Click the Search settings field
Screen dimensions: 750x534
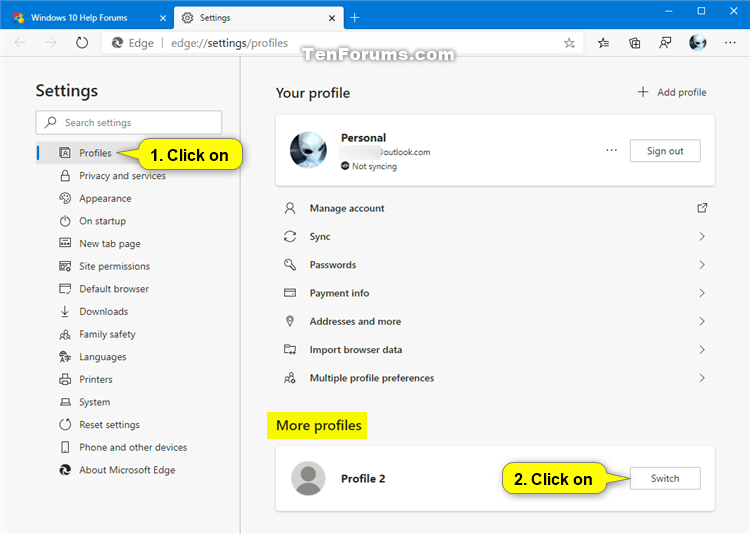(129, 122)
